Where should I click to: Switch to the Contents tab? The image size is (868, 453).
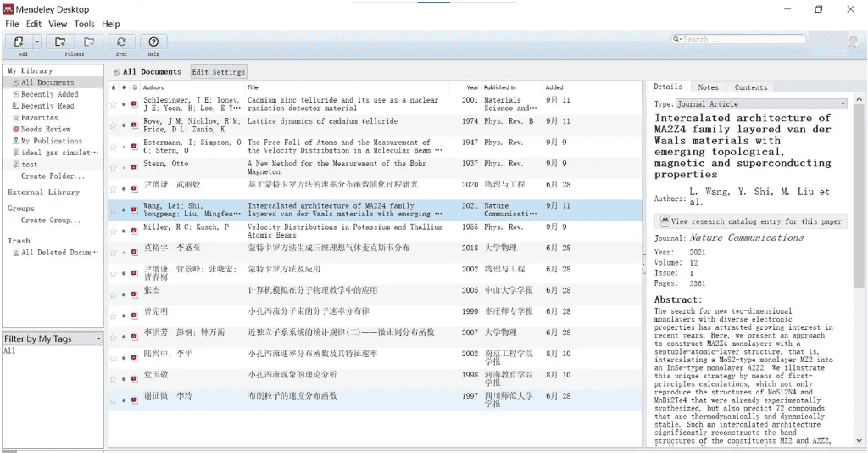(751, 87)
